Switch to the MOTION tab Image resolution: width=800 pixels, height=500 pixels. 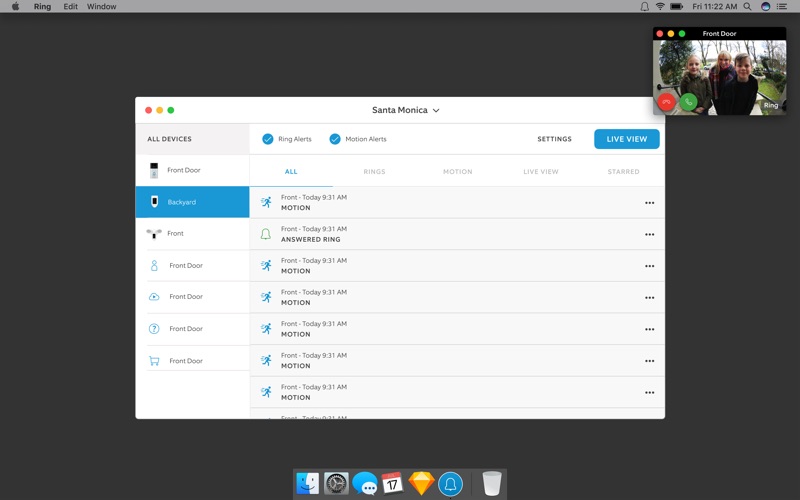pos(458,171)
